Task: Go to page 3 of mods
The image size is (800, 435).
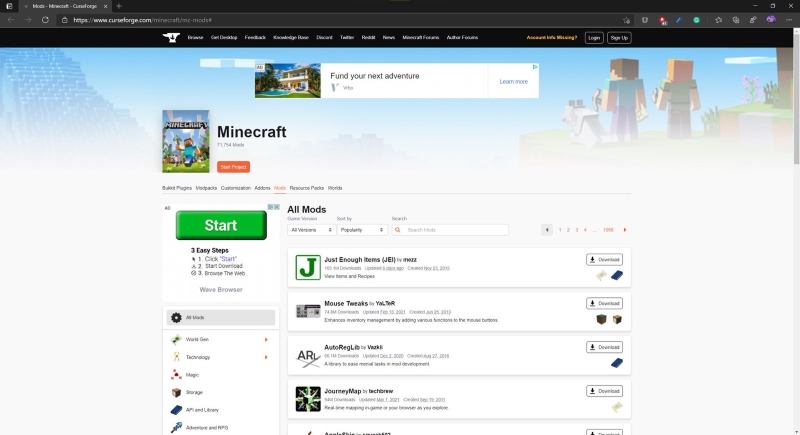Action: coord(577,230)
